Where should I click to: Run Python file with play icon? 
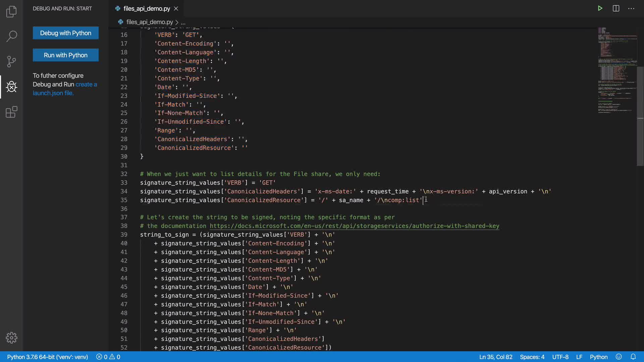click(x=600, y=8)
